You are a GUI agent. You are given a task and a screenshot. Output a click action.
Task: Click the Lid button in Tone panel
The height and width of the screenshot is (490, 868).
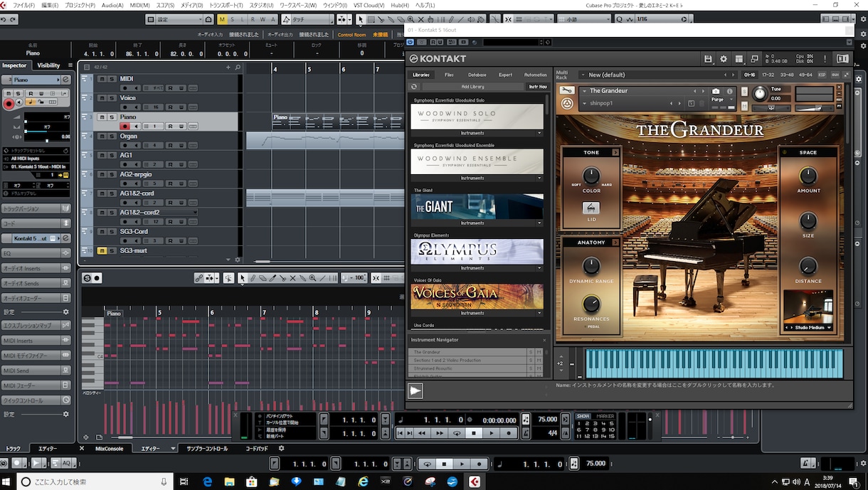click(591, 208)
